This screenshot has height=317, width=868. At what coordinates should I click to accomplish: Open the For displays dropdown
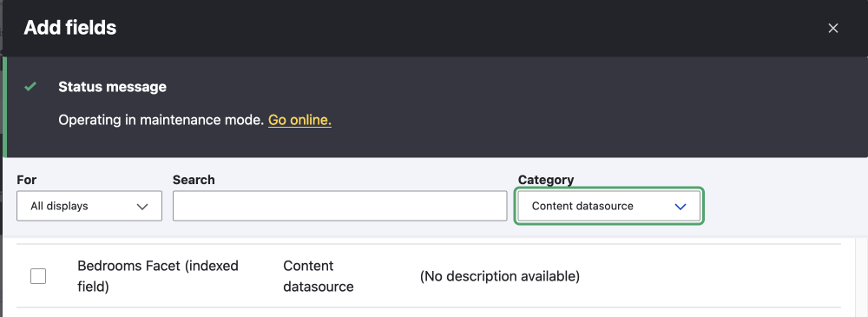click(x=89, y=206)
